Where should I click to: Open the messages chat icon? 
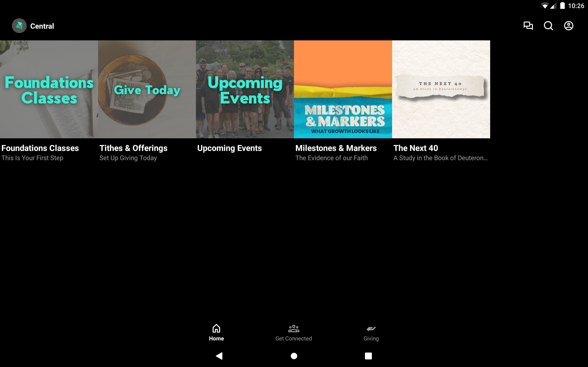(x=528, y=26)
